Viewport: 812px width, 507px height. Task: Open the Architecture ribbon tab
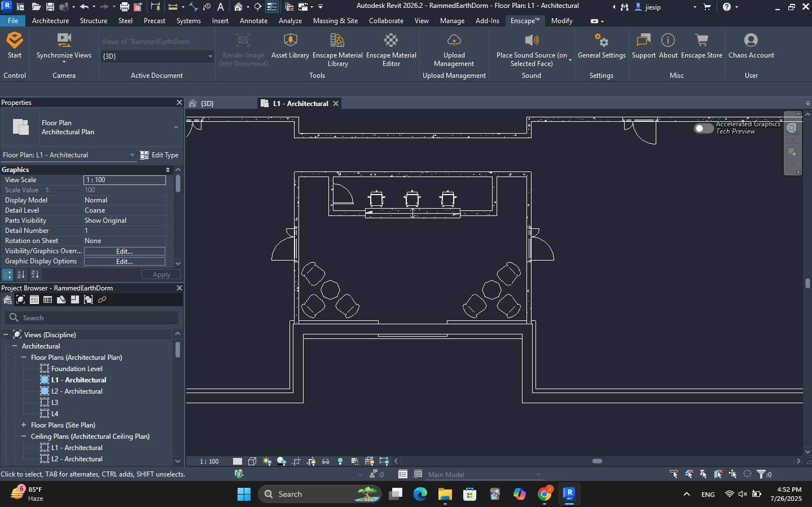50,21
